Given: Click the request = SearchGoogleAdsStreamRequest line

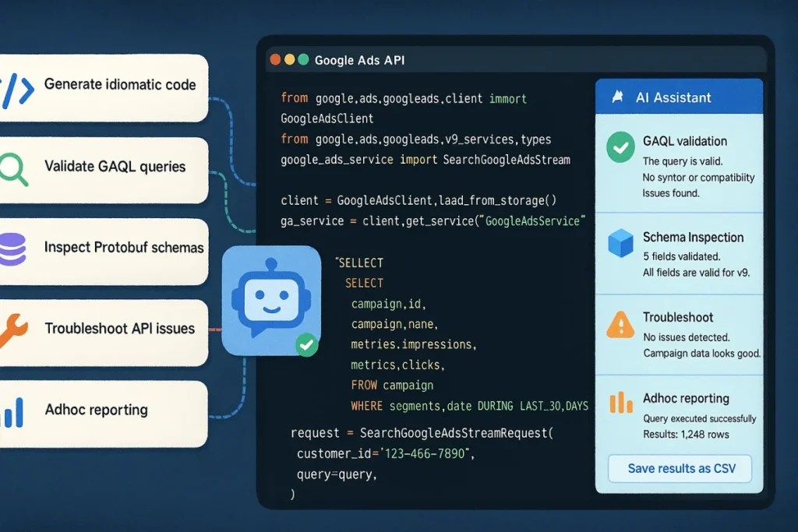Looking at the screenshot, I should coord(422,433).
